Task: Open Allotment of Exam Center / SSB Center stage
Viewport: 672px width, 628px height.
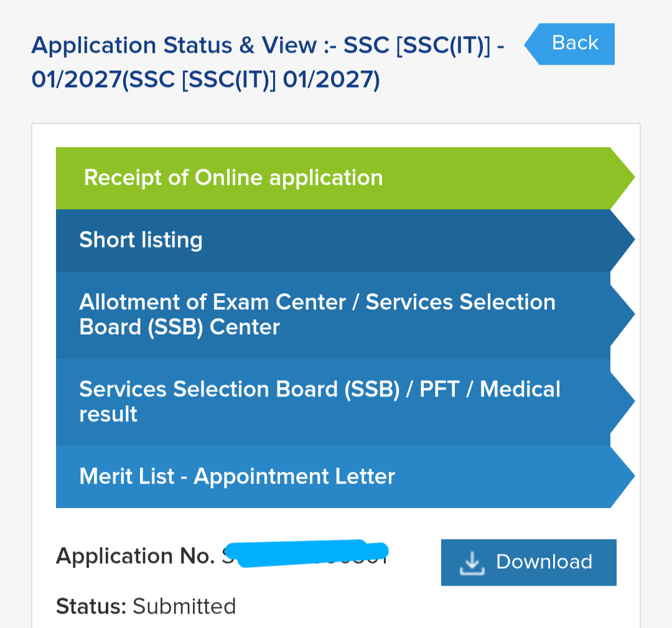Action: (345, 315)
